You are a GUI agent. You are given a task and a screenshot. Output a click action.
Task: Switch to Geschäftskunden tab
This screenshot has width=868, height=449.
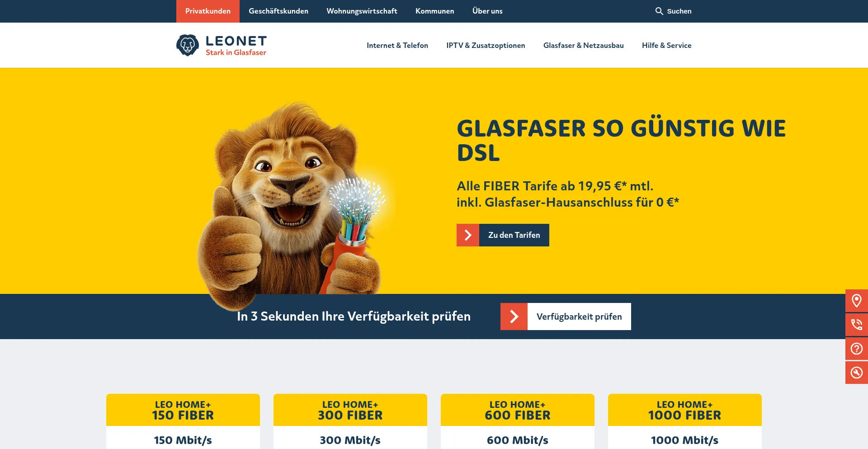[278, 11]
